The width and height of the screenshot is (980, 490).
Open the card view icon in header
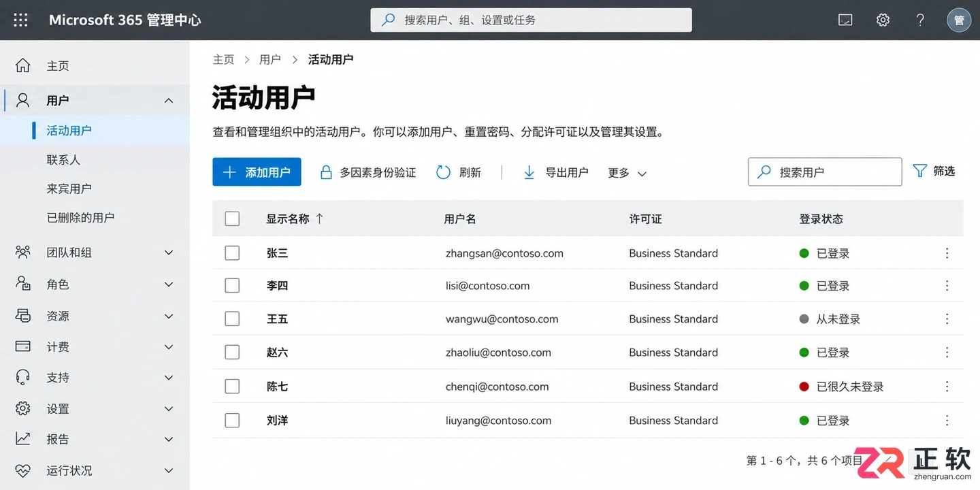point(845,20)
